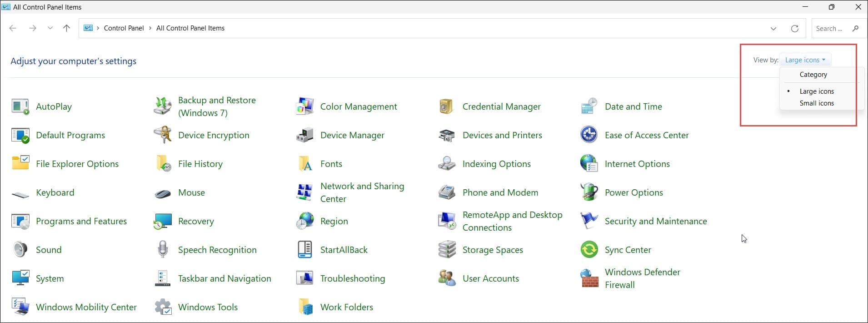Image resolution: width=868 pixels, height=323 pixels.
Task: Click the Default Programs icon
Action: [20, 135]
